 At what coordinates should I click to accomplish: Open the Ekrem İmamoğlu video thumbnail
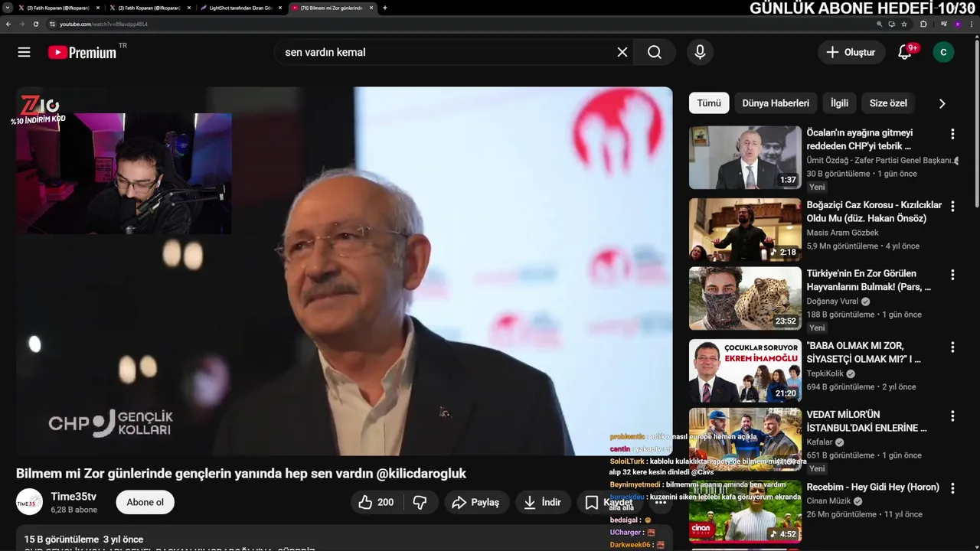[745, 370]
